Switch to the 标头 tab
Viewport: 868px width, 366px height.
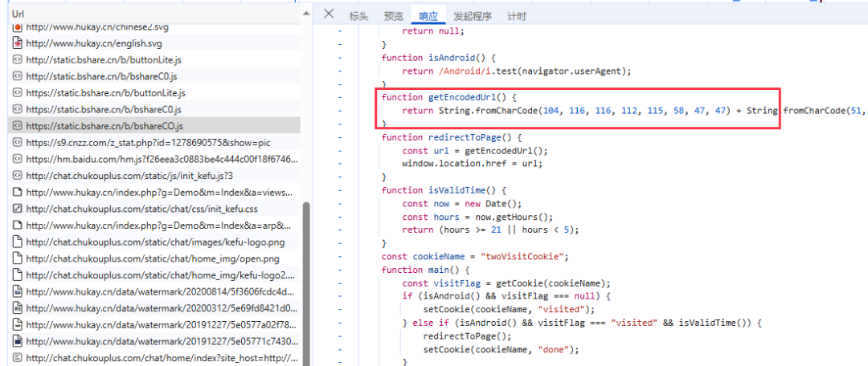point(358,16)
